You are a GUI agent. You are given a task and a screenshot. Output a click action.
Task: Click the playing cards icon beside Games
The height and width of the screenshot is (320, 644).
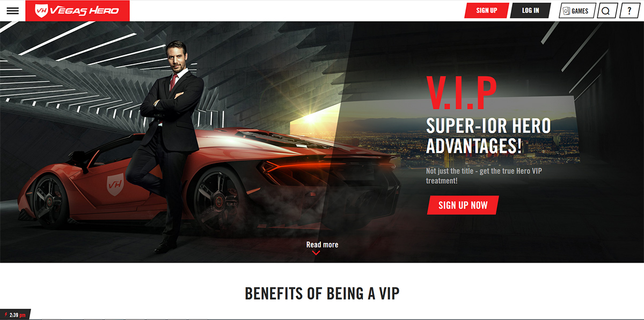pos(566,11)
